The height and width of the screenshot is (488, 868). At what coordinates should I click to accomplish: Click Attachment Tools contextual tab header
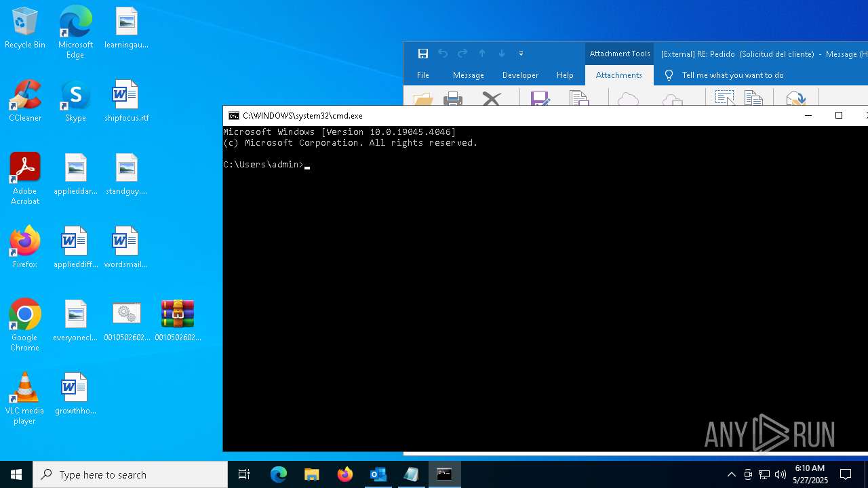click(x=620, y=54)
